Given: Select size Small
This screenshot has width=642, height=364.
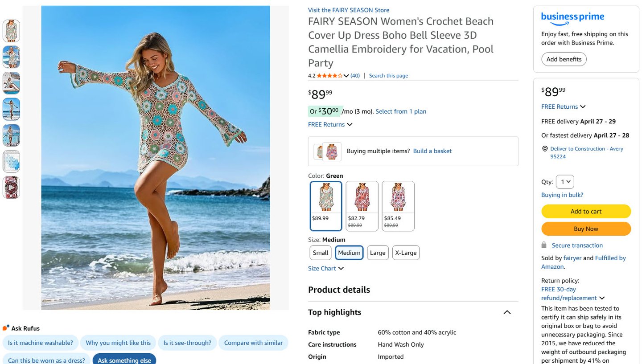Looking at the screenshot, I should (320, 253).
